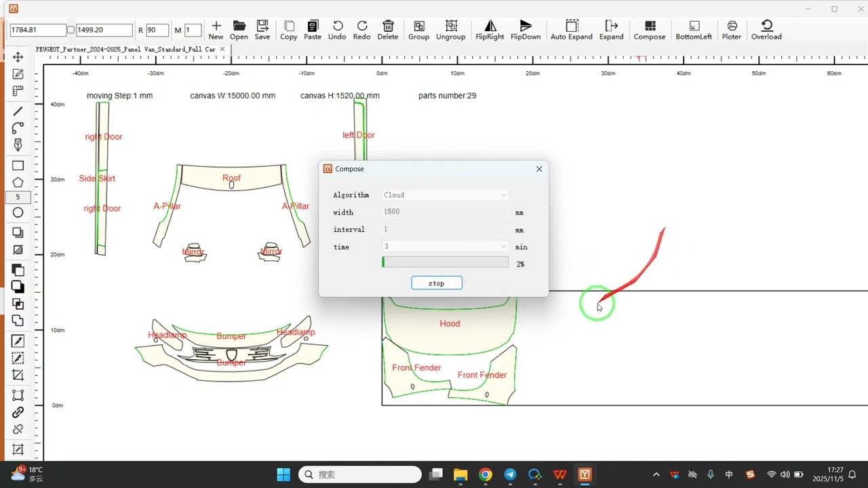
Task: Click the Delete trash button
Action: pyautogui.click(x=388, y=30)
